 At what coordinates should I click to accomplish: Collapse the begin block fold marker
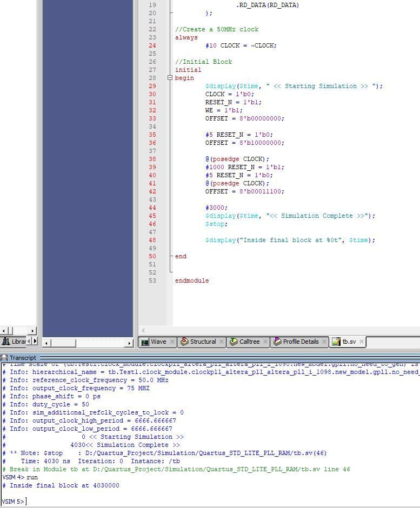coord(170,78)
